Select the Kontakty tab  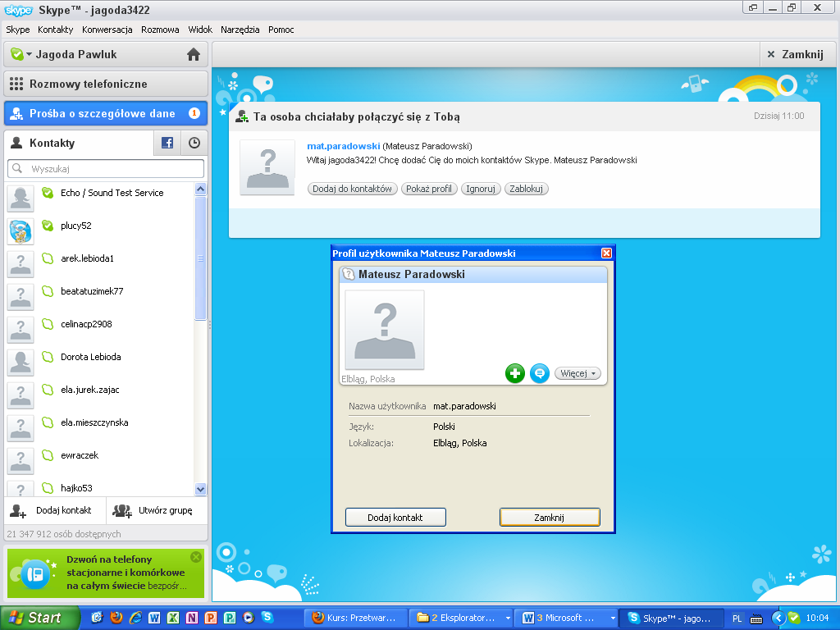coord(79,143)
